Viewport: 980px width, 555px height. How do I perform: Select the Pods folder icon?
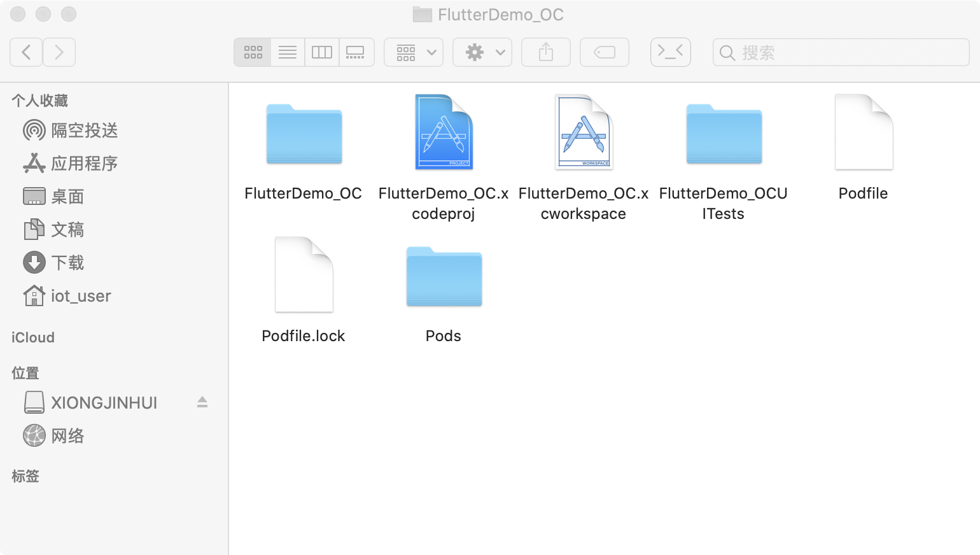[444, 276]
